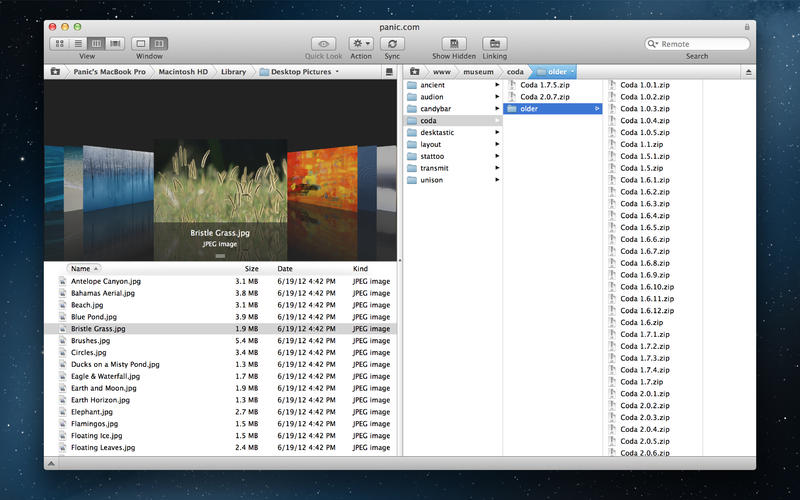Select the stattoo folder icon
Screen dimensions: 800x500
[x=412, y=156]
